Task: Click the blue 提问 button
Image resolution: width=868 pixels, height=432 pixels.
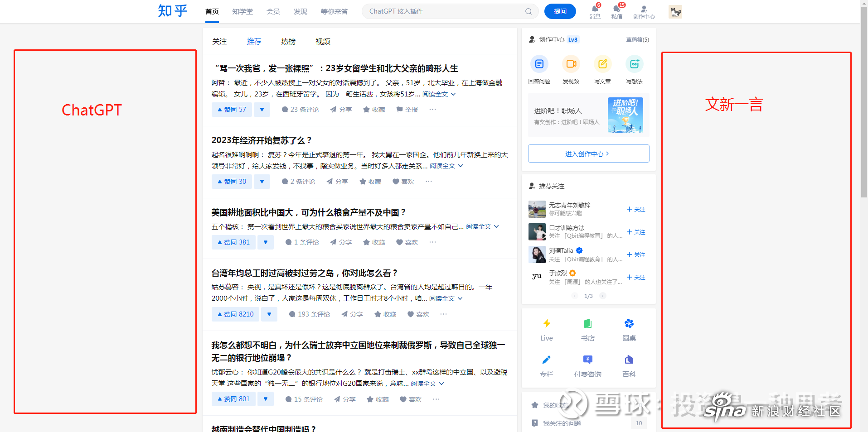Action: click(560, 11)
